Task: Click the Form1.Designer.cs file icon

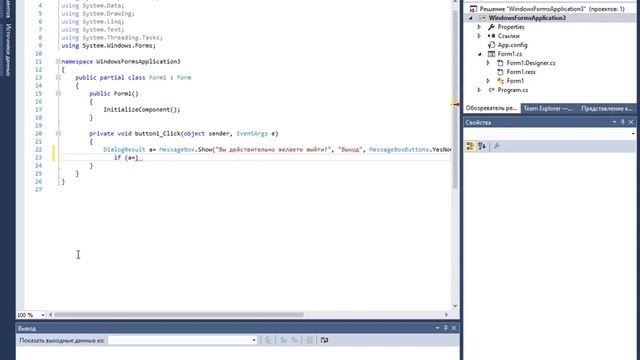Action: [500, 63]
